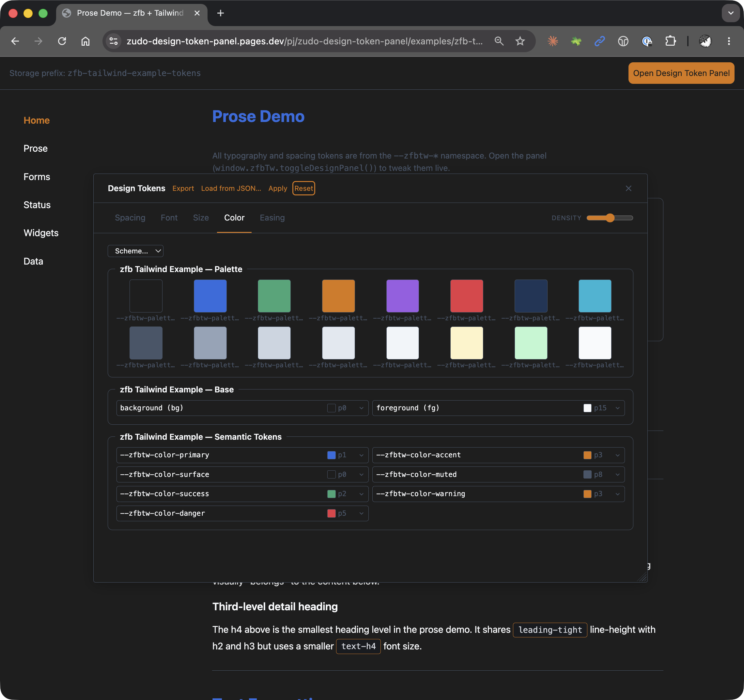Open Prose in the sidebar

pos(36,148)
